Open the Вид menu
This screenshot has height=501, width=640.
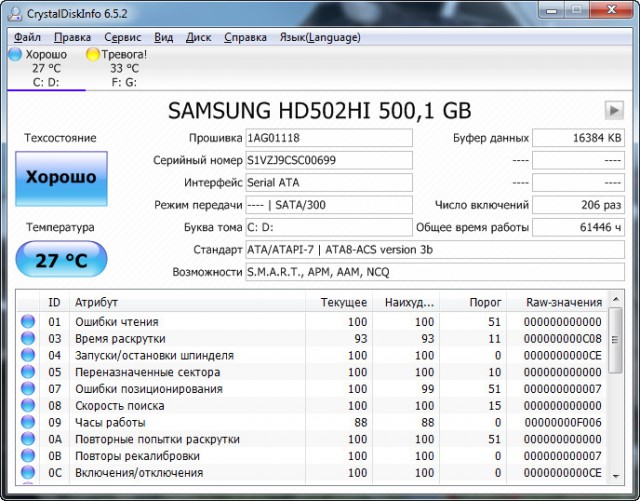pyautogui.click(x=164, y=38)
